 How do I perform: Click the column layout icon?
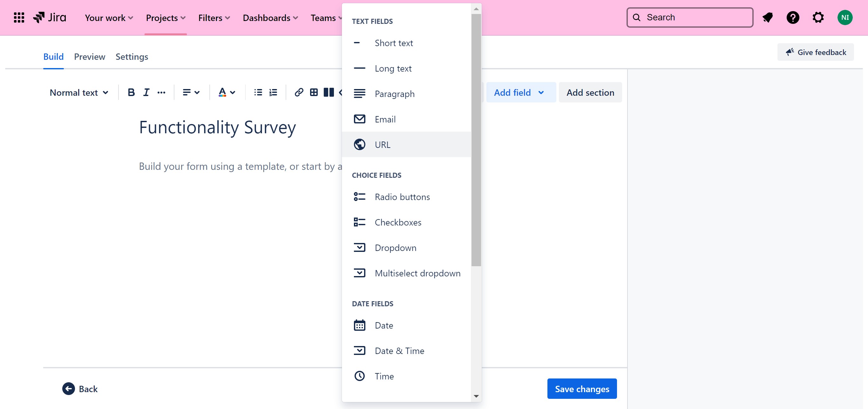[329, 92]
